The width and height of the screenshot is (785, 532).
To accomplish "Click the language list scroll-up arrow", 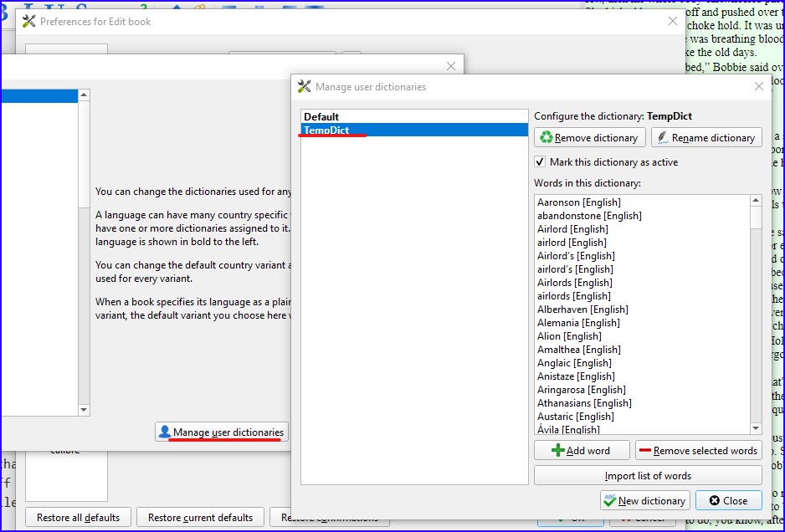I will [84, 95].
